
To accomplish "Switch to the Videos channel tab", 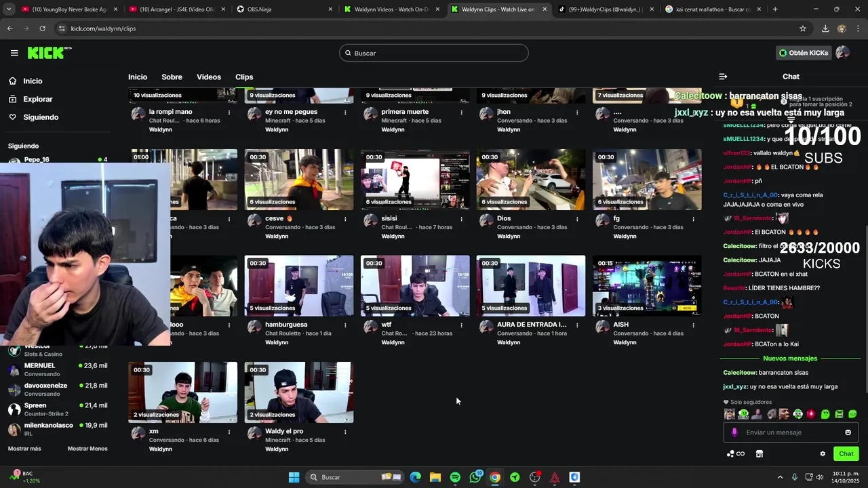I will tap(209, 77).
